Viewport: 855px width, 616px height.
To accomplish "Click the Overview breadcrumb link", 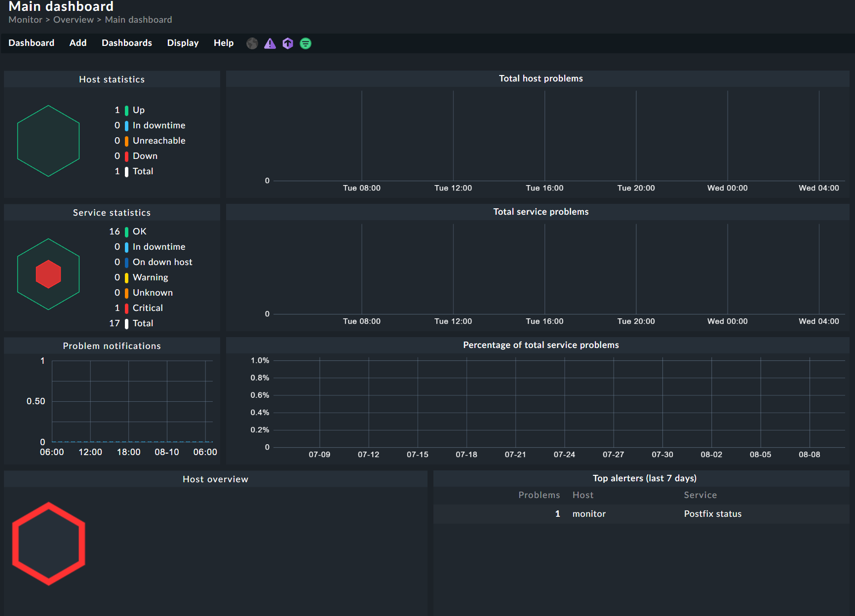I will tap(74, 20).
